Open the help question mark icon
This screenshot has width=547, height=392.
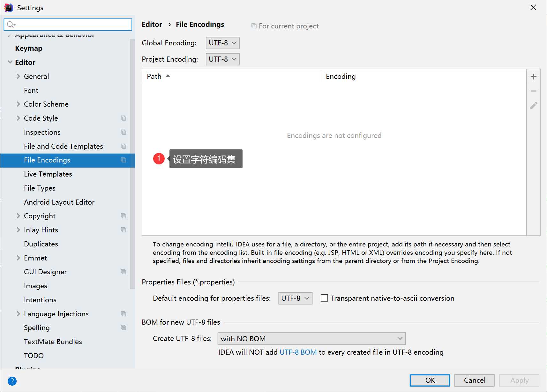[12, 381]
